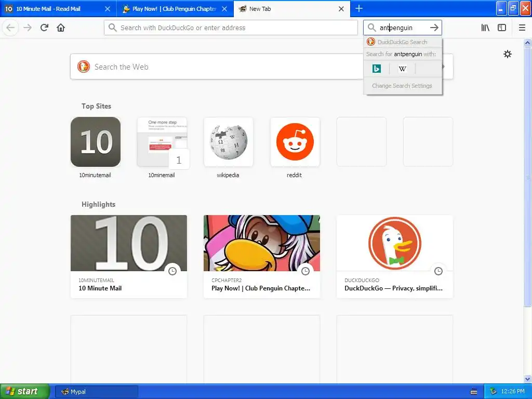Image resolution: width=532 pixels, height=399 pixels.
Task: Open the reddit top site tile
Action: tap(295, 142)
